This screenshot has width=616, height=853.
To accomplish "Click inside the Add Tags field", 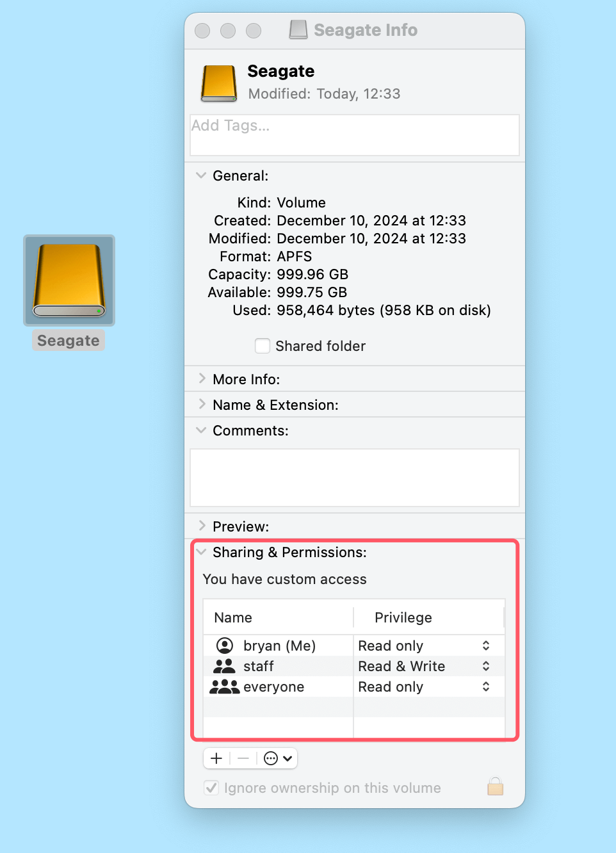I will point(354,135).
